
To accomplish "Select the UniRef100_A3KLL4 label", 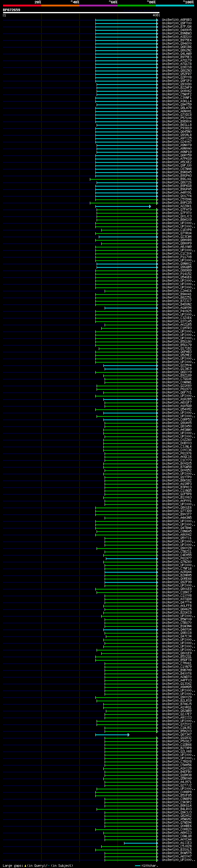I will click(177, 101).
